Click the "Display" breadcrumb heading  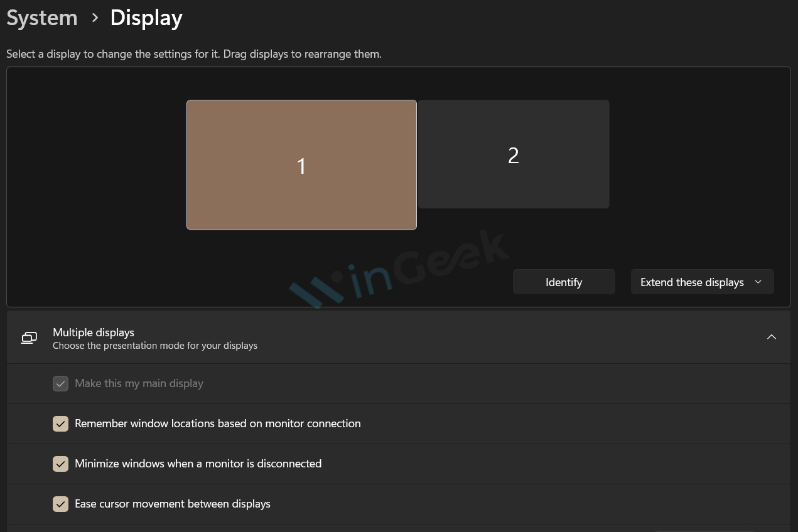146,18
